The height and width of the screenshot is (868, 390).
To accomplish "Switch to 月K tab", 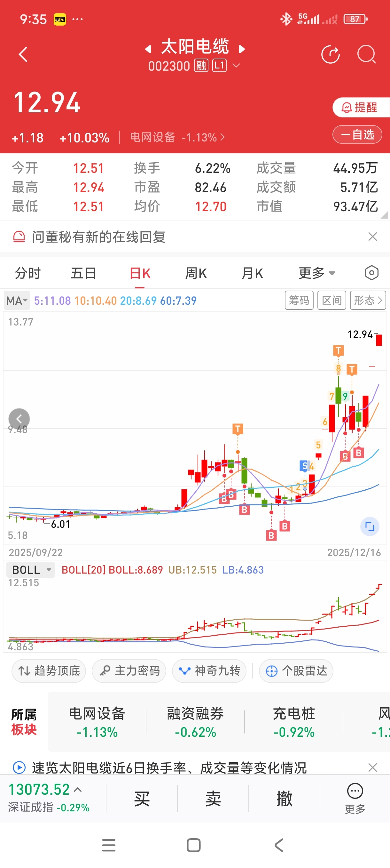I will click(x=252, y=273).
